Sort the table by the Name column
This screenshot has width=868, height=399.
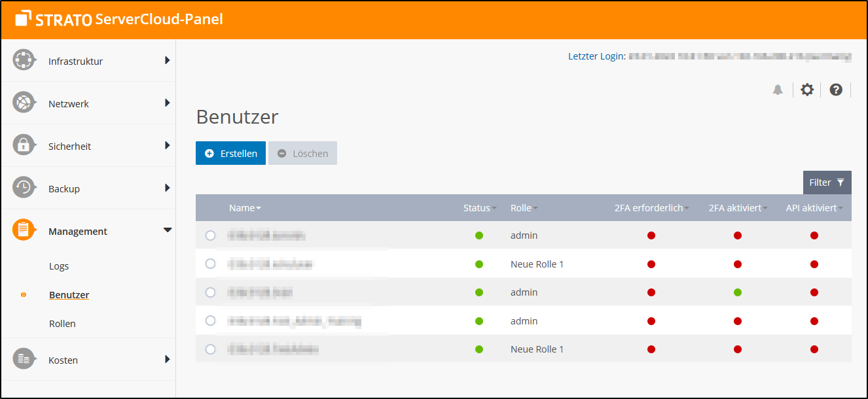[x=245, y=208]
